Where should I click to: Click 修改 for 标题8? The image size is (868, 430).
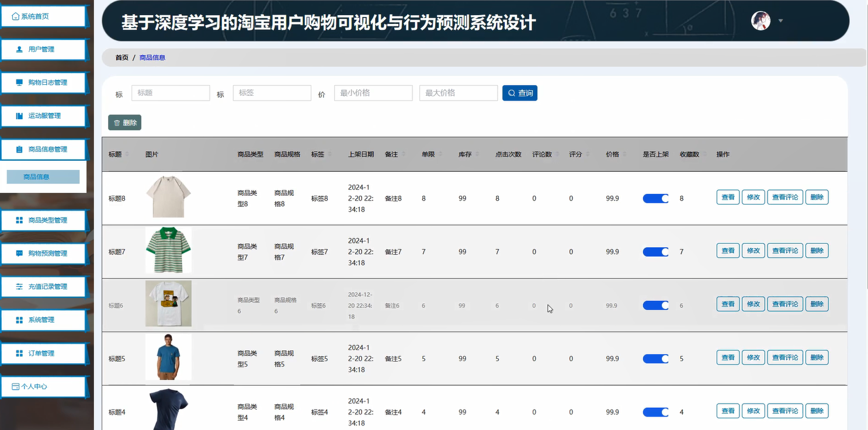(x=753, y=197)
